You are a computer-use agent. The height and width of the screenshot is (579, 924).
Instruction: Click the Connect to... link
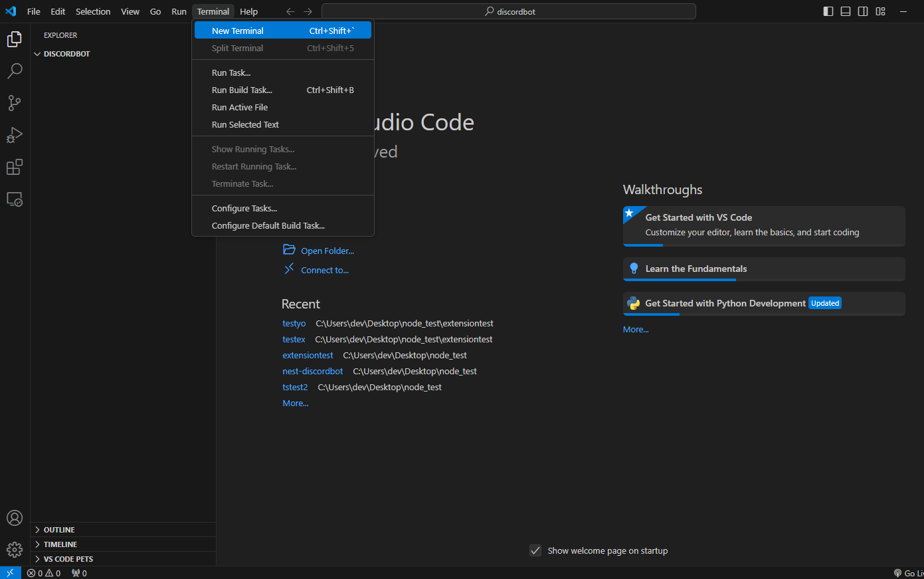(x=325, y=270)
